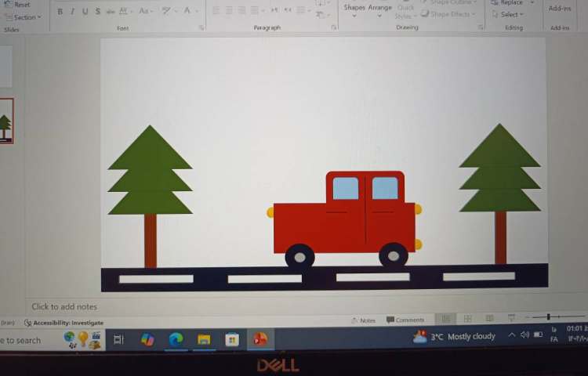Toggle bold formatting in Font group
588x376 pixels.
click(60, 12)
